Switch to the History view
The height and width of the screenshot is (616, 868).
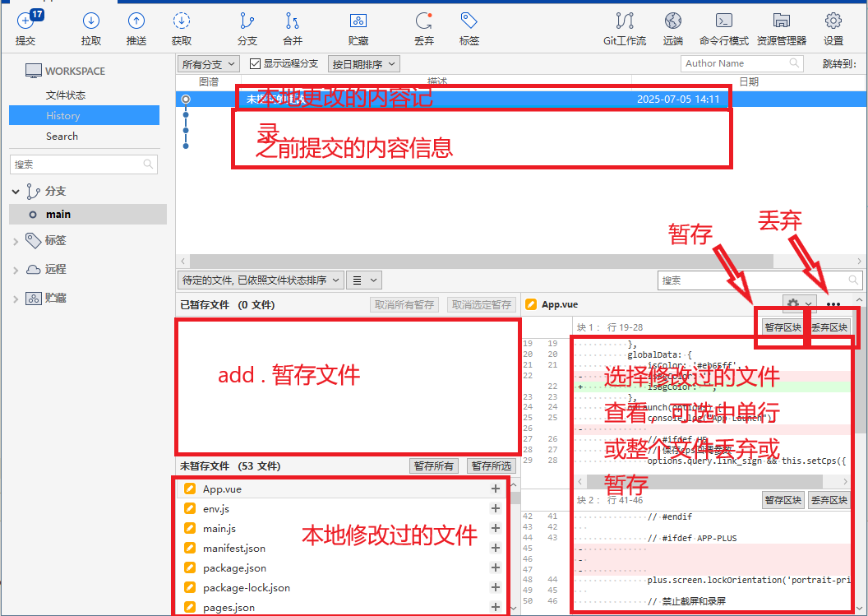84,116
